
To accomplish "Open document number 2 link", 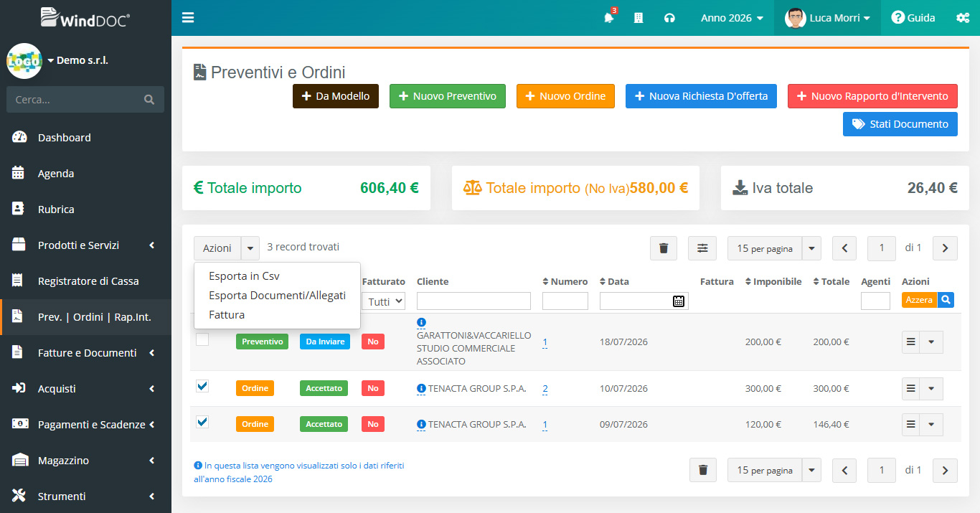I will tap(545, 389).
